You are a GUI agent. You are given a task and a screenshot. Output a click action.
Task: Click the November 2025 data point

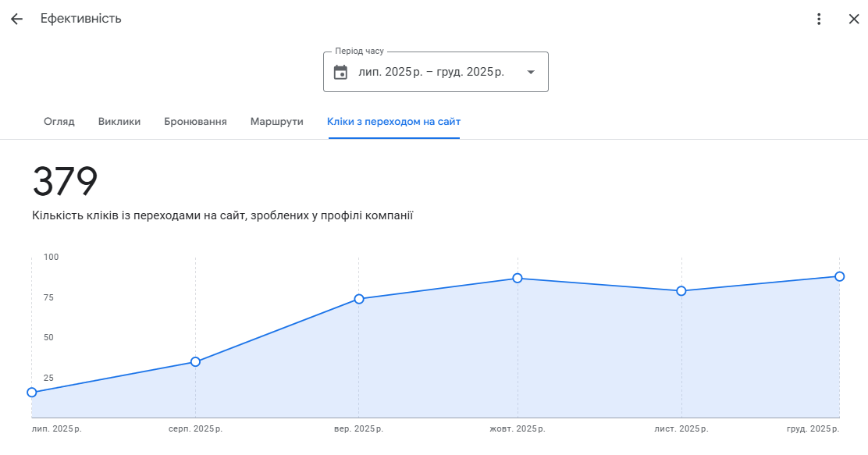pos(681,290)
